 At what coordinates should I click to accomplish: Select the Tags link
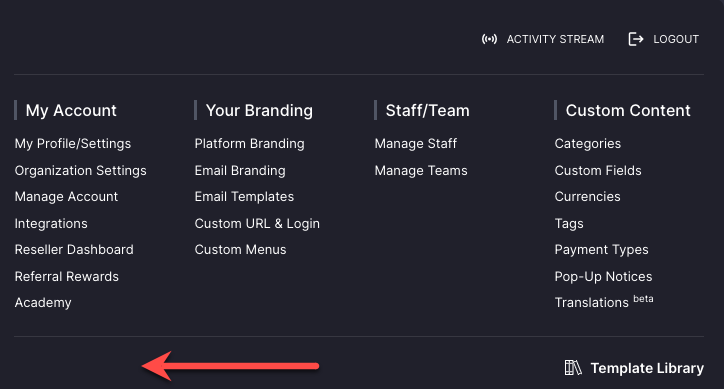coord(569,224)
